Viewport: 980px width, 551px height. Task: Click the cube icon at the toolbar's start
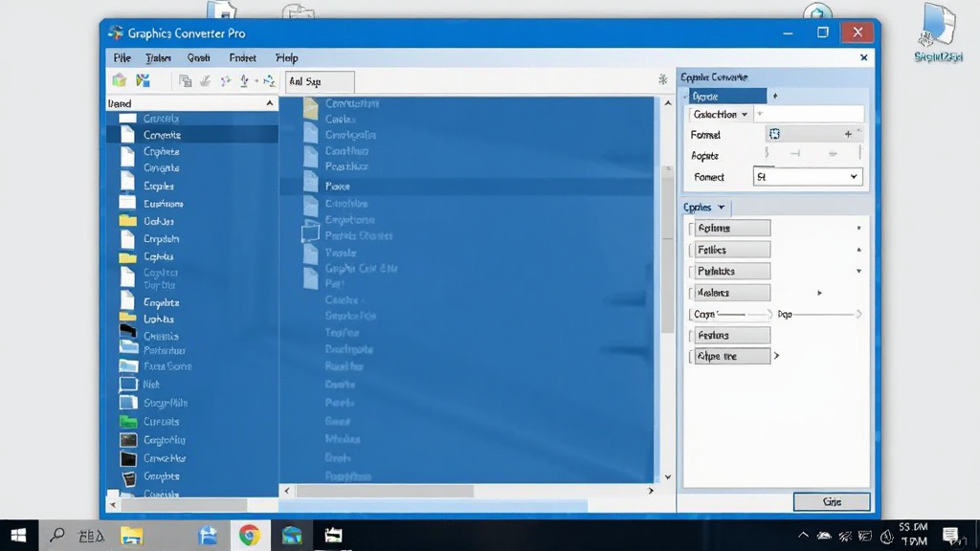pos(120,80)
